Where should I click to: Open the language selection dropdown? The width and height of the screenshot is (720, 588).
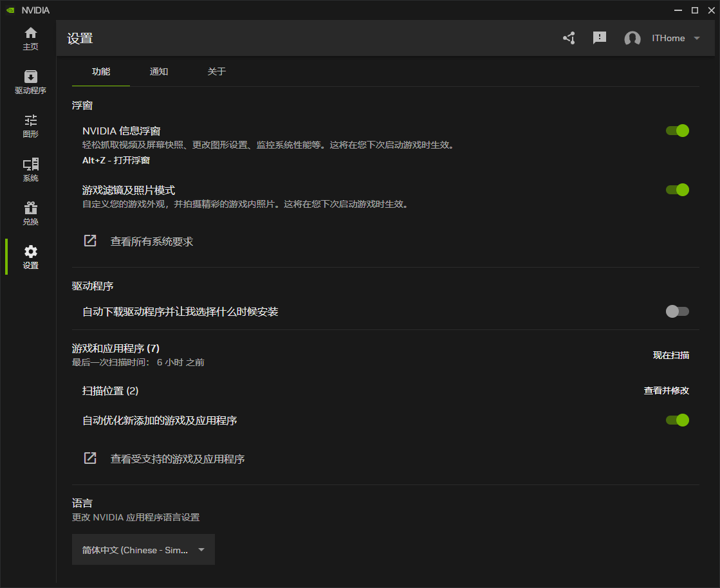point(143,549)
